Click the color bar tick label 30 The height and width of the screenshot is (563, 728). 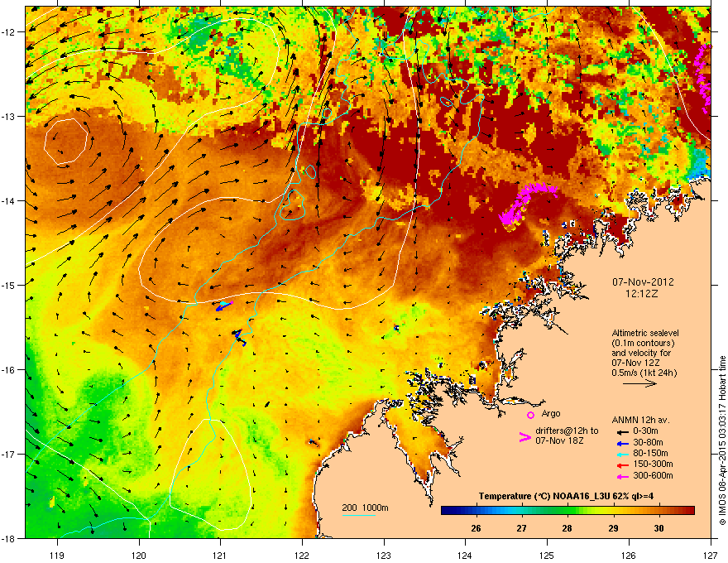click(x=659, y=528)
